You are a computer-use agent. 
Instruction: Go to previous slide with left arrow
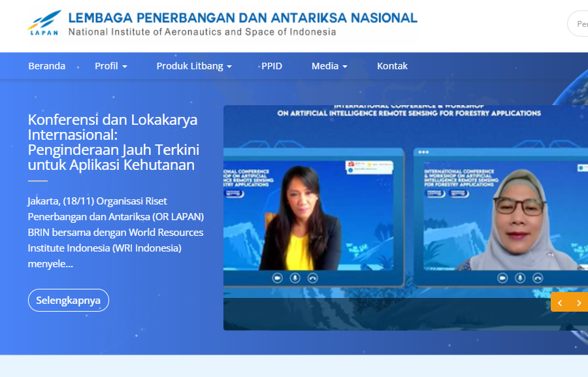coord(560,303)
